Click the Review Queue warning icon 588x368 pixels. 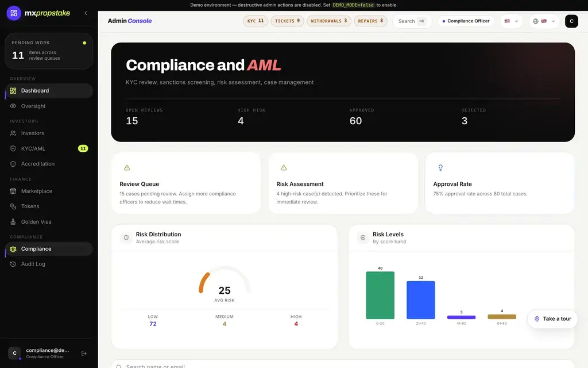pos(127,168)
